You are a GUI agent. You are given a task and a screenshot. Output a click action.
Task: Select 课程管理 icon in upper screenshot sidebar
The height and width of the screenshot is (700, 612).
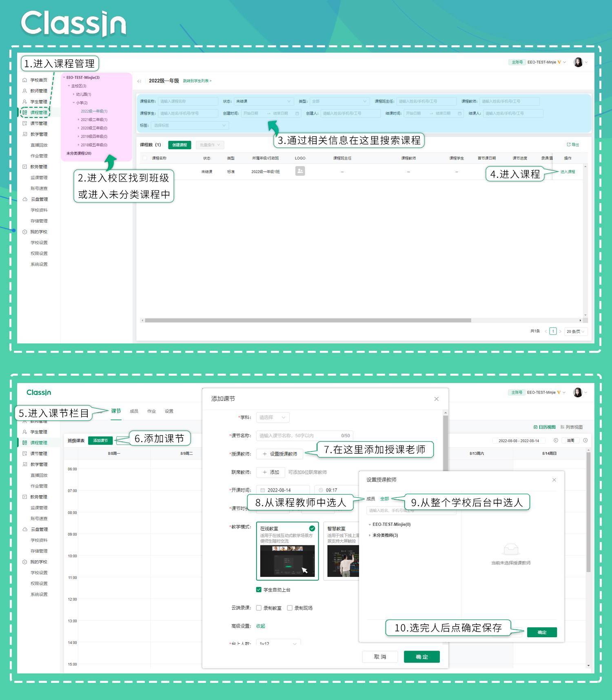pyautogui.click(x=24, y=113)
